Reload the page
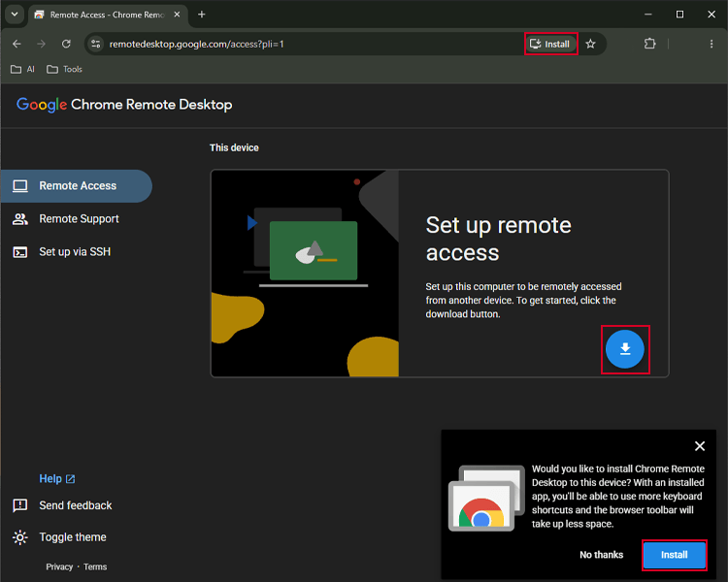Screen dimensions: 728x582 click(66, 44)
